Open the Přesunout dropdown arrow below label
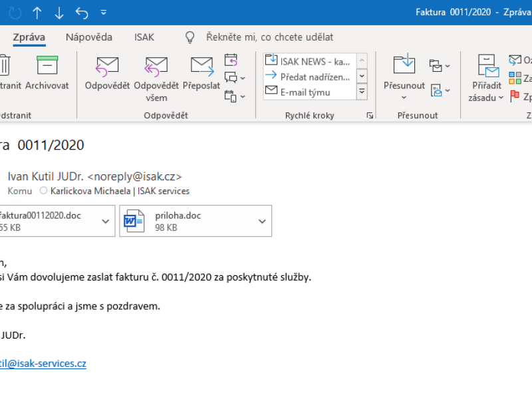This screenshot has width=532, height=399. 404,97
